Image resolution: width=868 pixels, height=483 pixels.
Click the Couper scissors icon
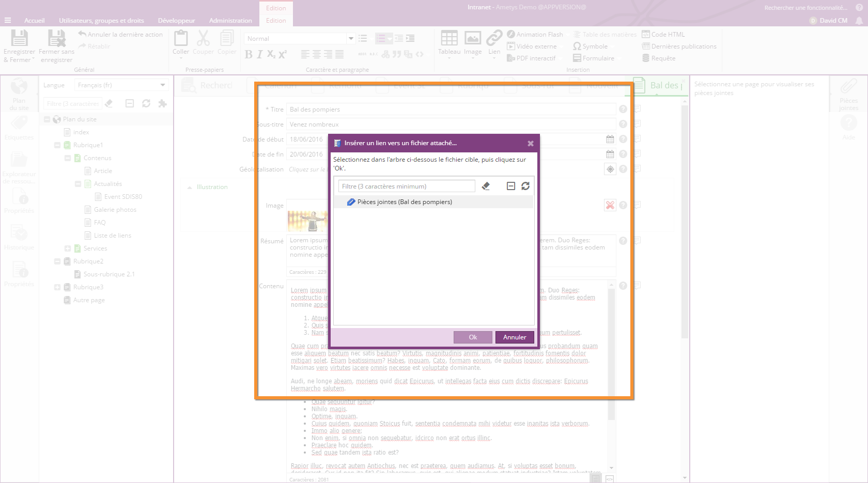pyautogui.click(x=203, y=38)
